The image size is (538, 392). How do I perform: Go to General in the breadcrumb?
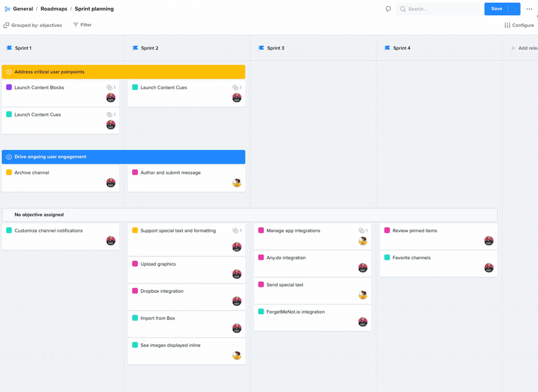tap(23, 9)
